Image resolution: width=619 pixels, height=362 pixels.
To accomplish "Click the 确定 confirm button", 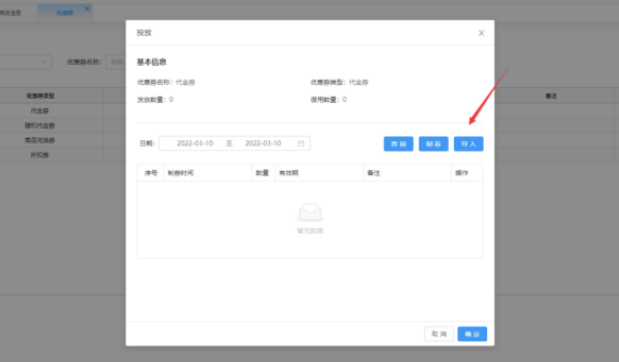I will point(472,334).
